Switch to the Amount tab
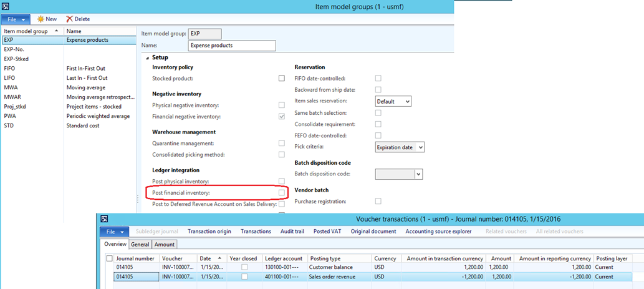The width and height of the screenshot is (644, 289). click(x=164, y=245)
